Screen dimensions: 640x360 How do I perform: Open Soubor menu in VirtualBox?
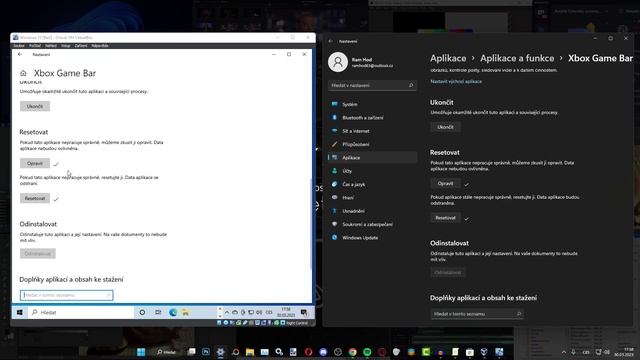[19, 46]
